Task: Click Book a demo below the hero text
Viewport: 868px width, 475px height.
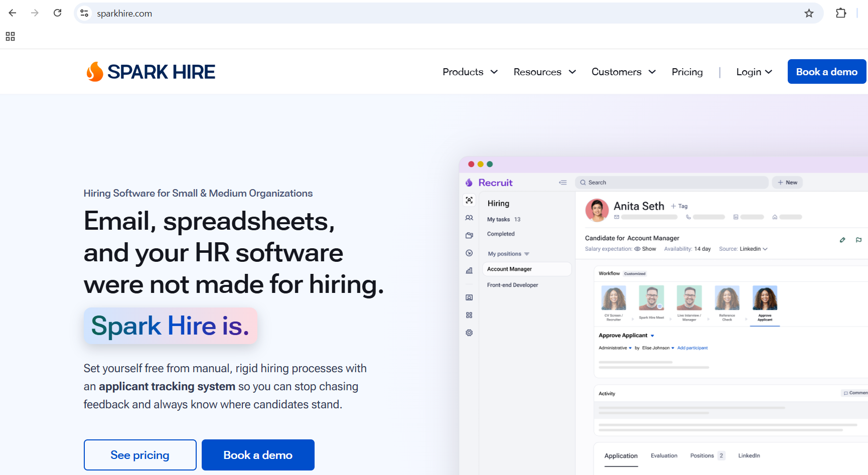Action: pos(258,455)
